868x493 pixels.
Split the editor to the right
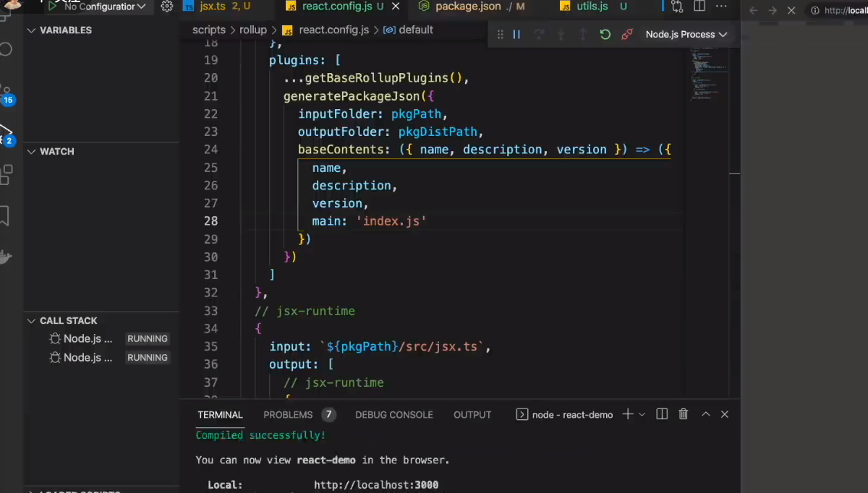699,7
